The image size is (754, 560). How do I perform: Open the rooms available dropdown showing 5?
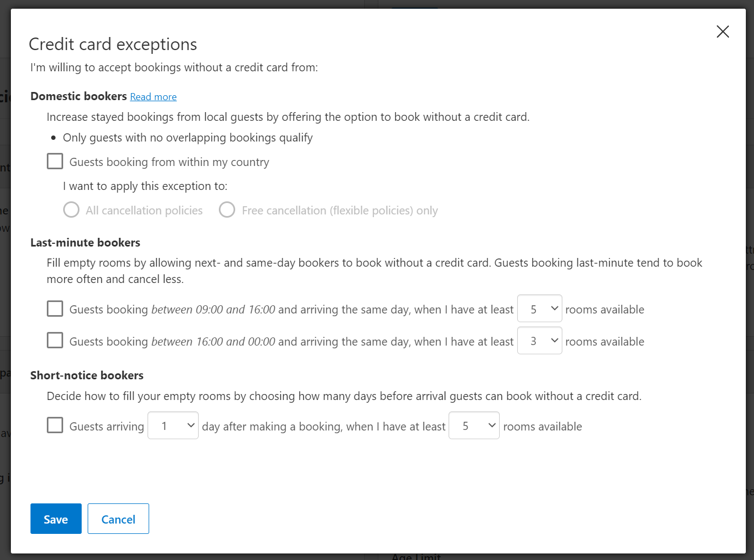[540, 308]
